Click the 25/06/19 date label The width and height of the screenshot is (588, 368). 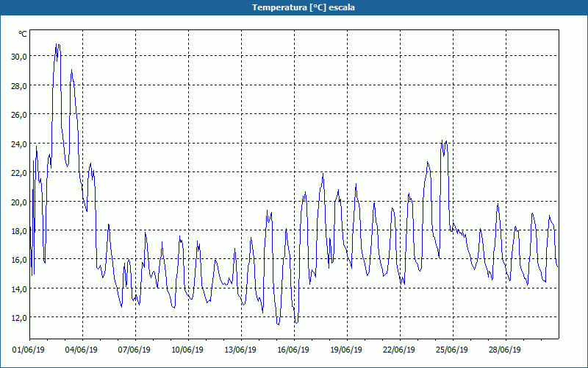pos(452,350)
